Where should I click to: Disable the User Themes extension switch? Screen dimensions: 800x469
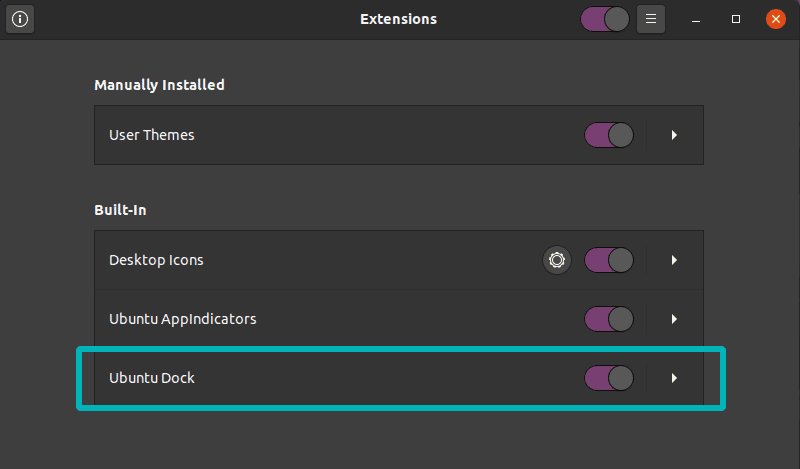click(609, 135)
